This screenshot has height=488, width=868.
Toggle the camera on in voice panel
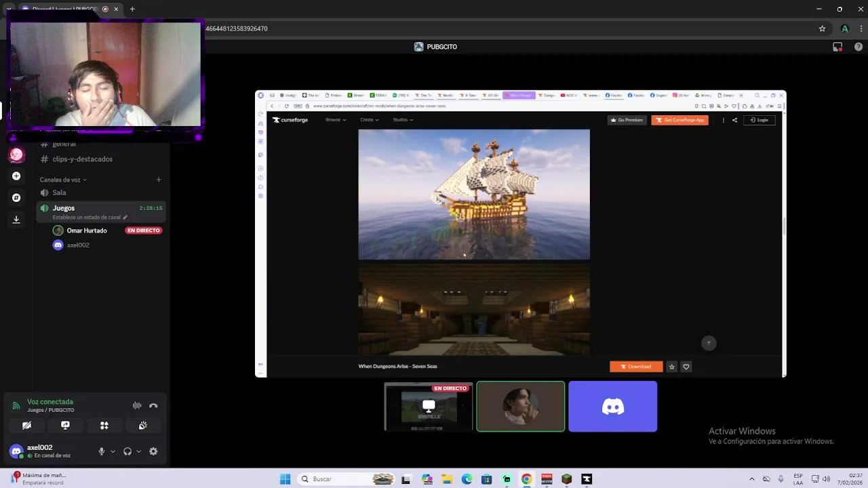pos(26,426)
